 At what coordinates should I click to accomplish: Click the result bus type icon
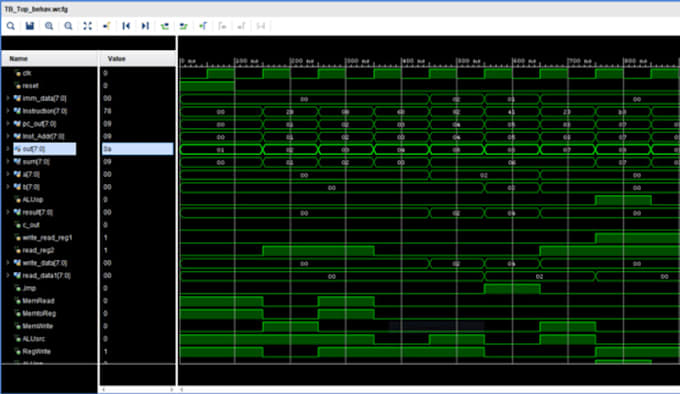click(x=17, y=212)
